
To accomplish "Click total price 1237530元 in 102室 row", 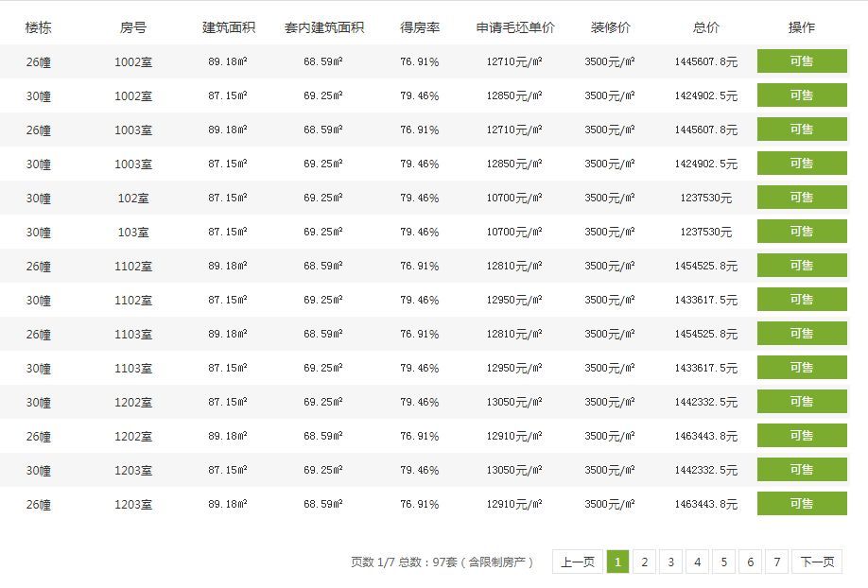I will pos(705,198).
